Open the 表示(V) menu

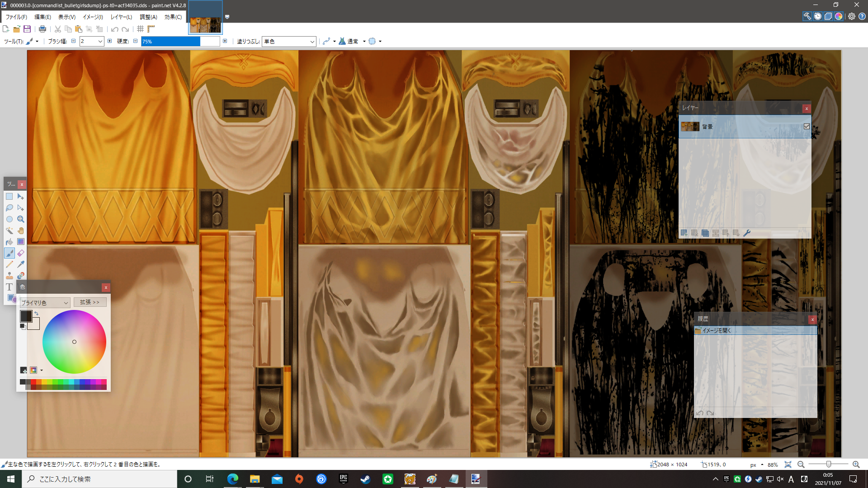67,17
